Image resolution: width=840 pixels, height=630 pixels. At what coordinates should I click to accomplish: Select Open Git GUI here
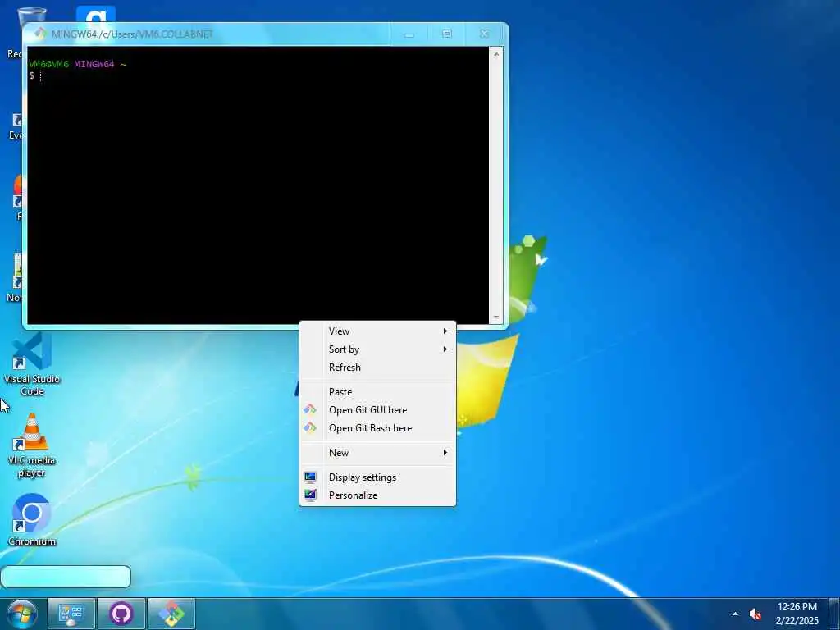[377, 410]
